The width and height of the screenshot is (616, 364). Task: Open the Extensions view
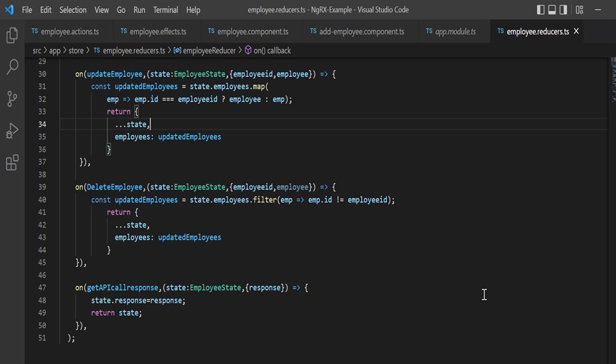point(12,163)
